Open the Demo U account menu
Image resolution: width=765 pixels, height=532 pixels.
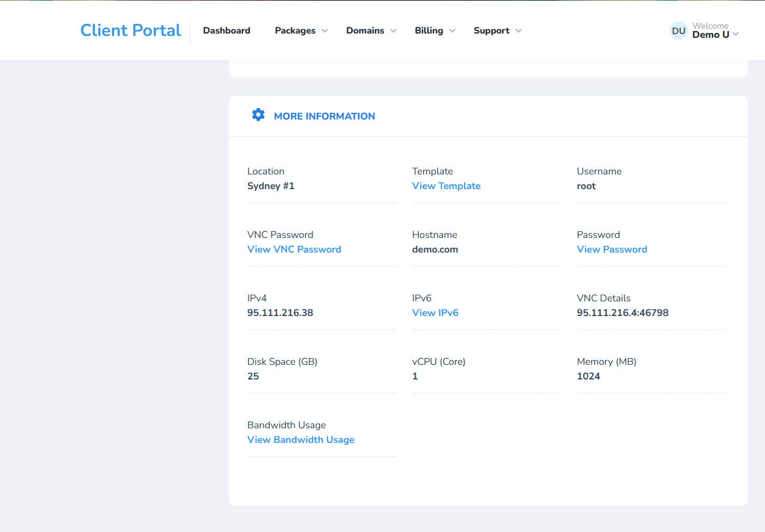click(711, 35)
